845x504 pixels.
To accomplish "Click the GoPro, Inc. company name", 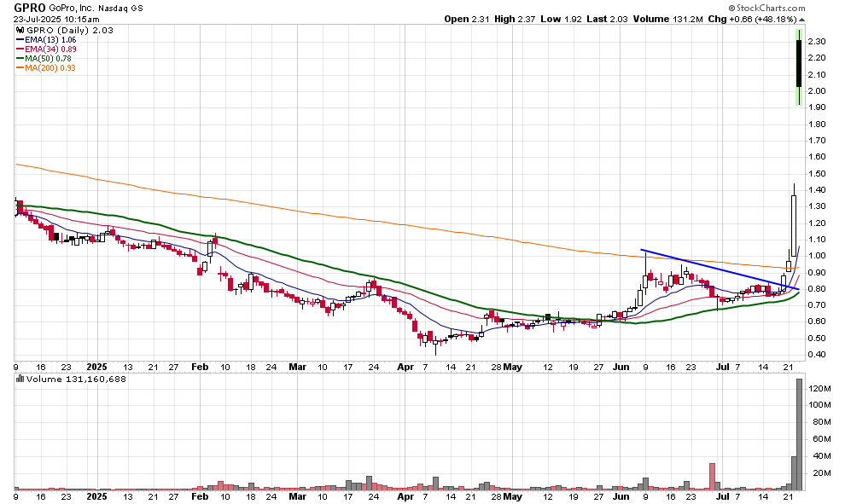I will tap(72, 8).
